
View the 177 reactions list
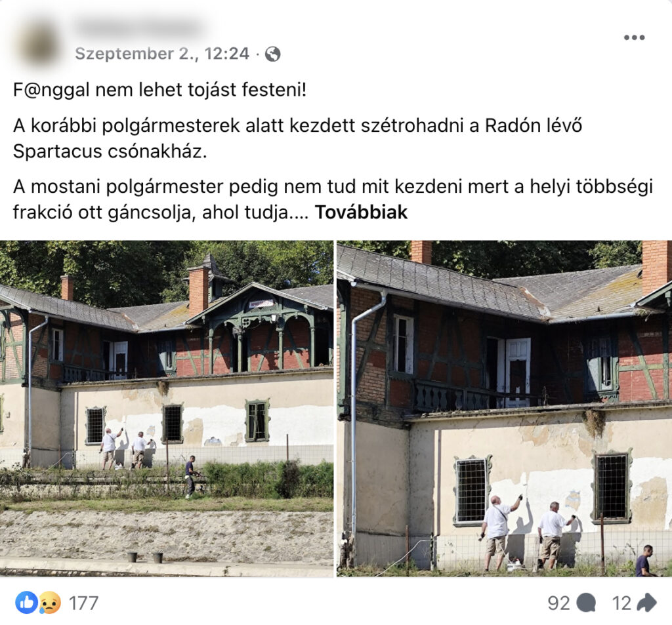84,603
